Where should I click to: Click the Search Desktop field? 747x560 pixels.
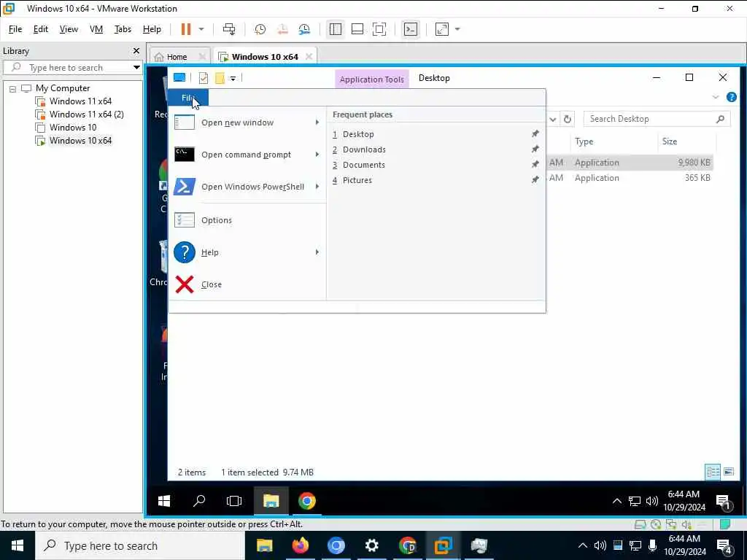pyautogui.click(x=657, y=119)
